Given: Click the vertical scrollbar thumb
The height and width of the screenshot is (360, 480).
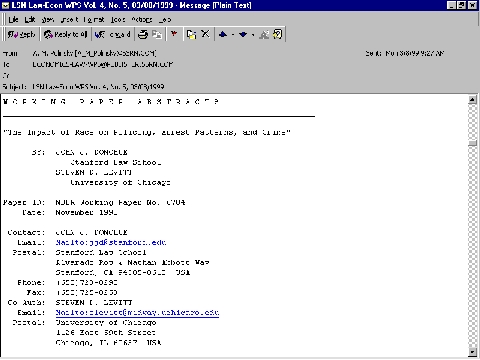Looking at the screenshot, I should pos(472,143).
